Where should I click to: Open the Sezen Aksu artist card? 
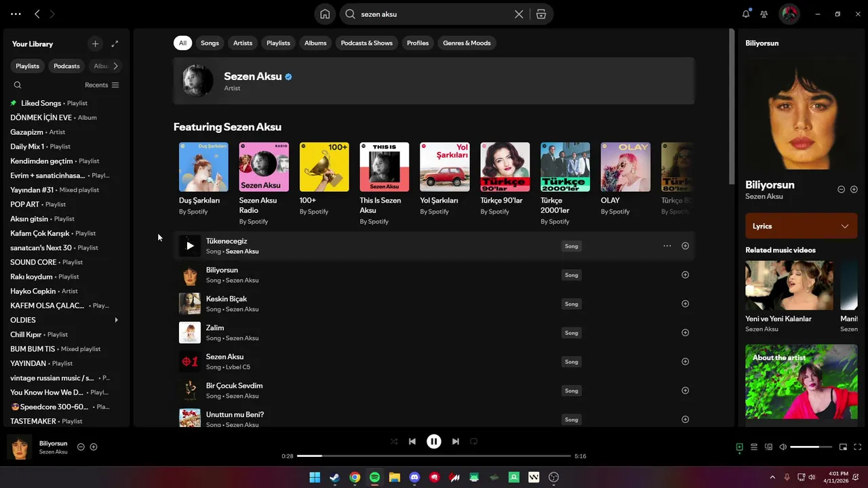(434, 81)
